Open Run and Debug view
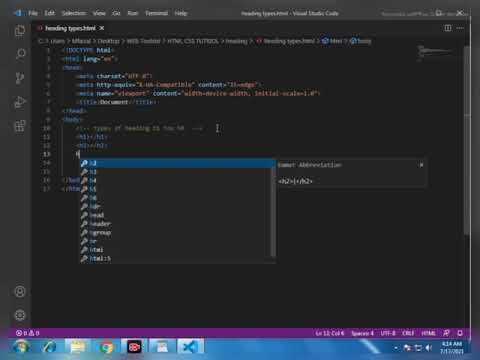The width and height of the screenshot is (480, 360). click(x=20, y=102)
